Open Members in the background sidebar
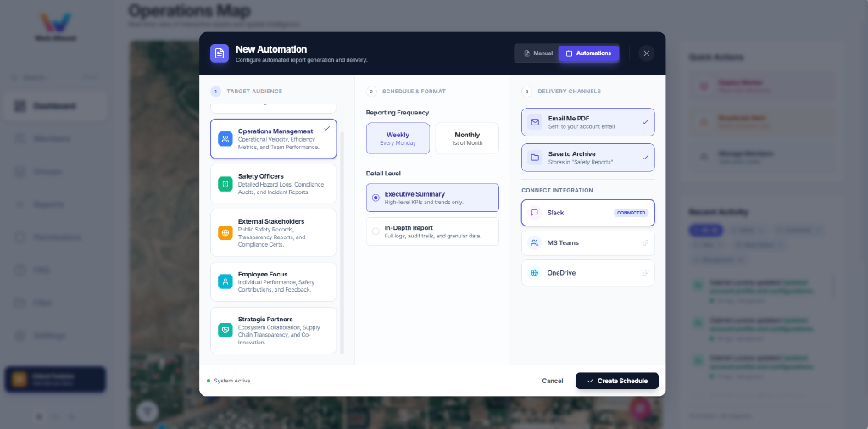868x429 pixels. [x=55, y=139]
